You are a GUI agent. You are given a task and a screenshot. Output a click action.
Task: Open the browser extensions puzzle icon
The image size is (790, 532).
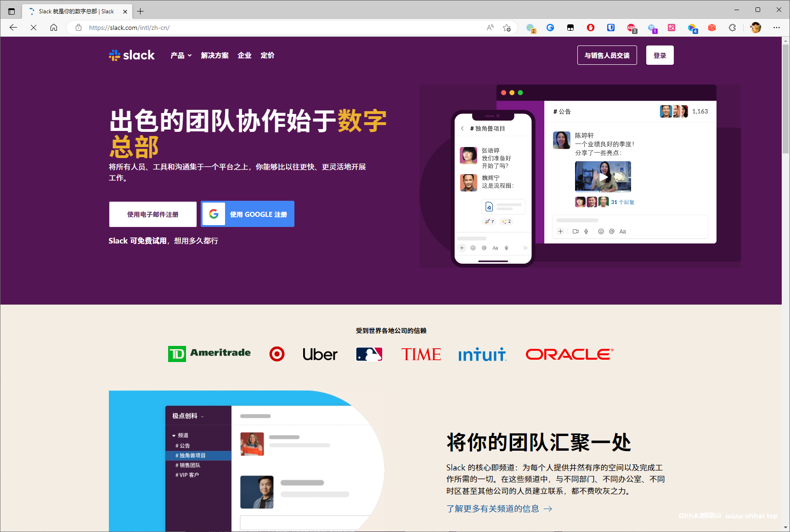(x=732, y=28)
